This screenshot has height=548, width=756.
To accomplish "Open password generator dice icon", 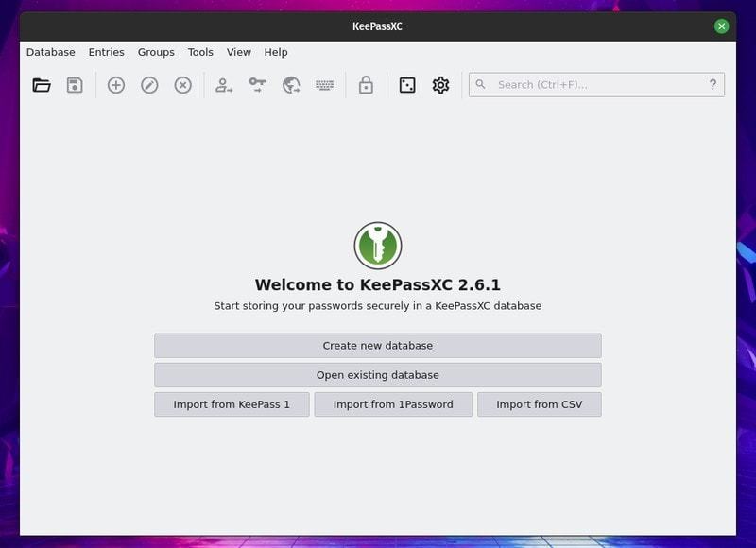I will [407, 85].
